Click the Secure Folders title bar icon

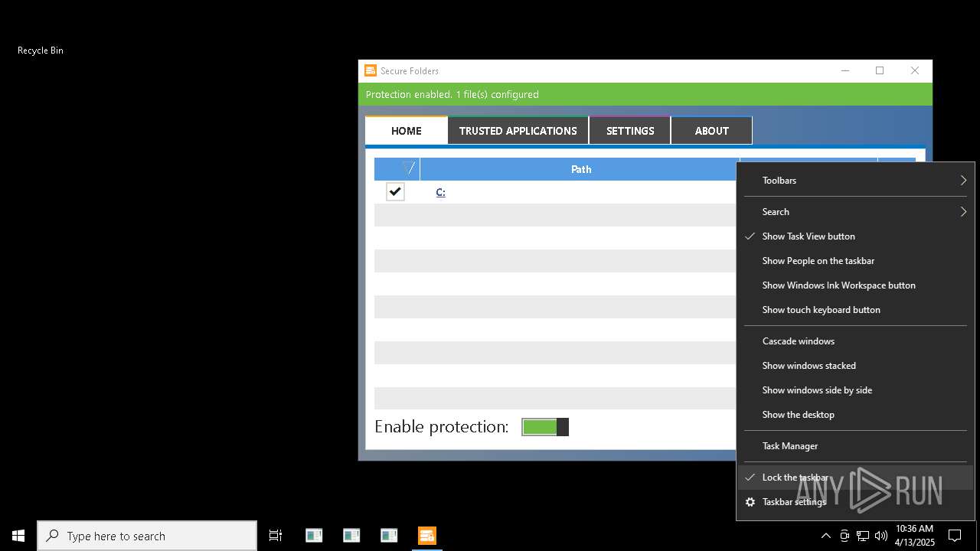(x=371, y=70)
